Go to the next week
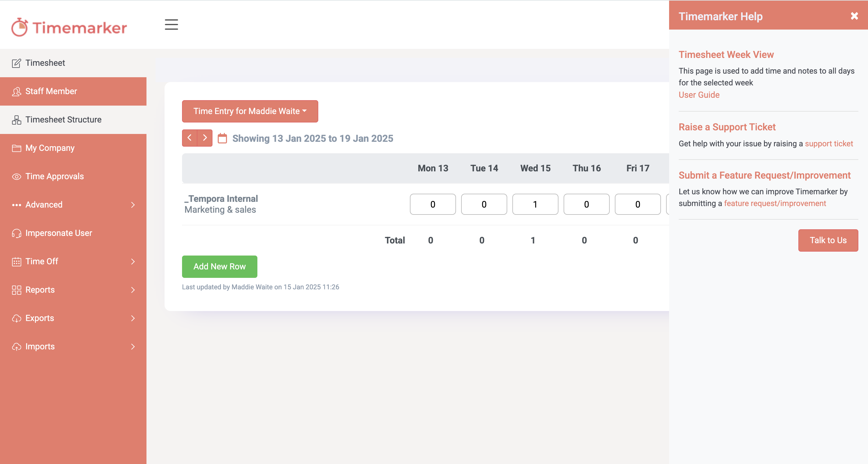 205,138
